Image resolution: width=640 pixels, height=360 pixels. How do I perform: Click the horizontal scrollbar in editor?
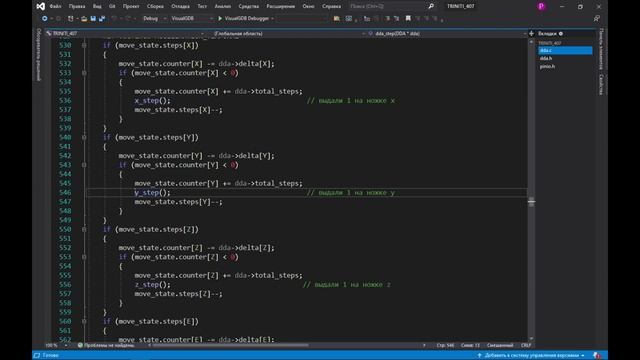pyautogui.click(x=231, y=345)
